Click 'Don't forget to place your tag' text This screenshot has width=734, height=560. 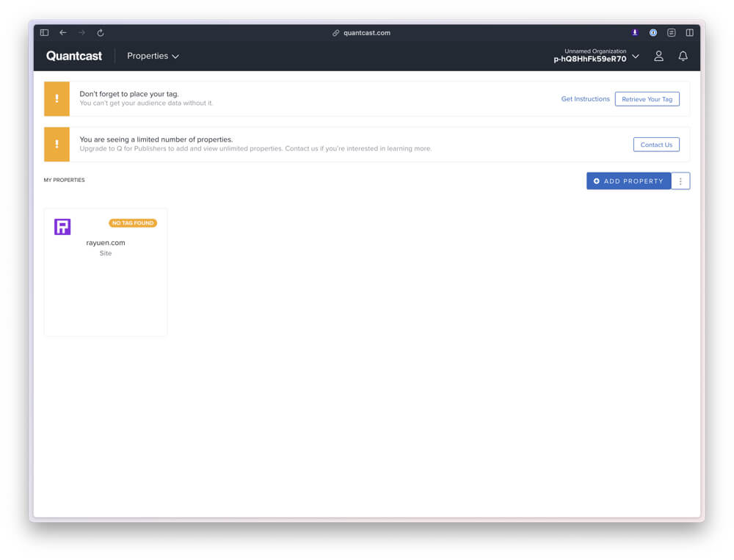coord(129,94)
